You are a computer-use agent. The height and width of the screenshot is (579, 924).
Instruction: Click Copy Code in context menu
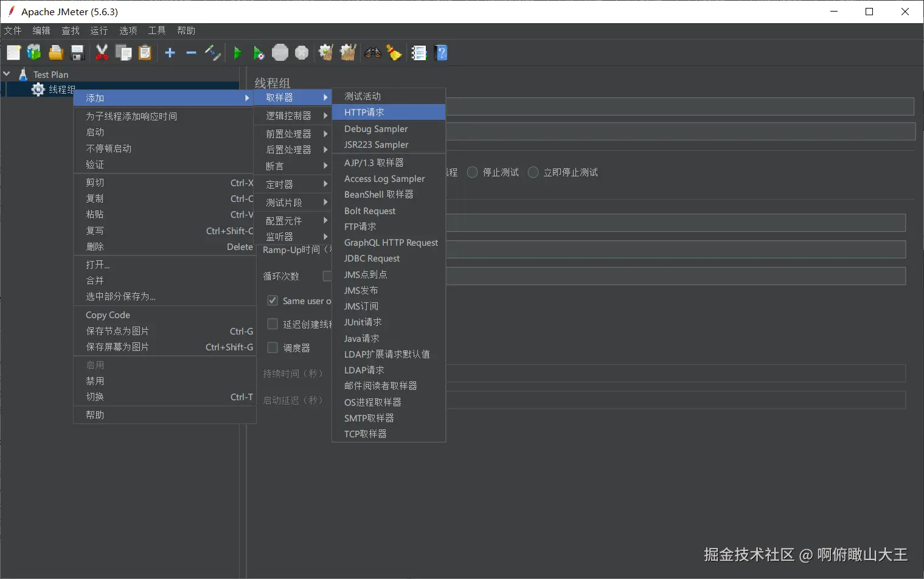[164, 315]
